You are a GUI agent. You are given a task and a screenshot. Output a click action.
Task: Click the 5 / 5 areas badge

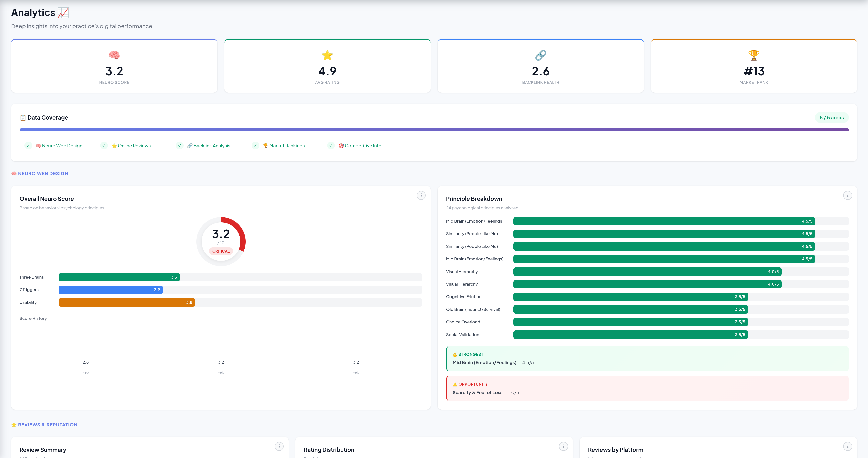(x=832, y=118)
